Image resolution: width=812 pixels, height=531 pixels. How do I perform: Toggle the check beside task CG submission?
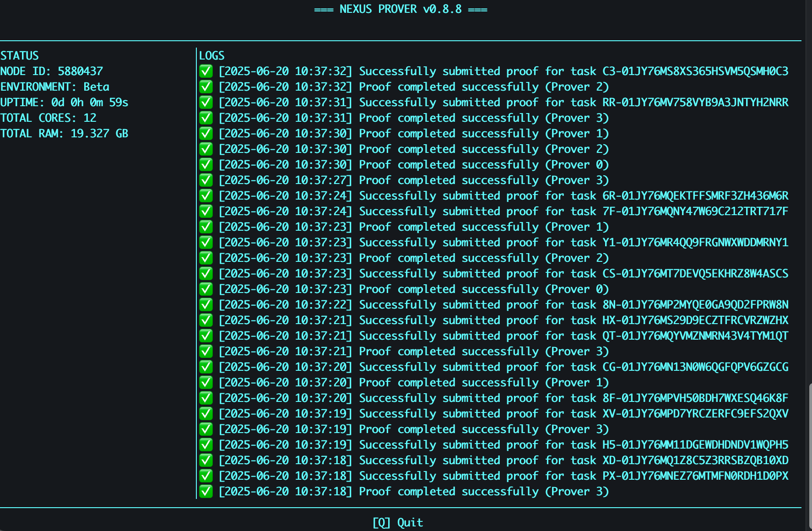click(x=206, y=367)
